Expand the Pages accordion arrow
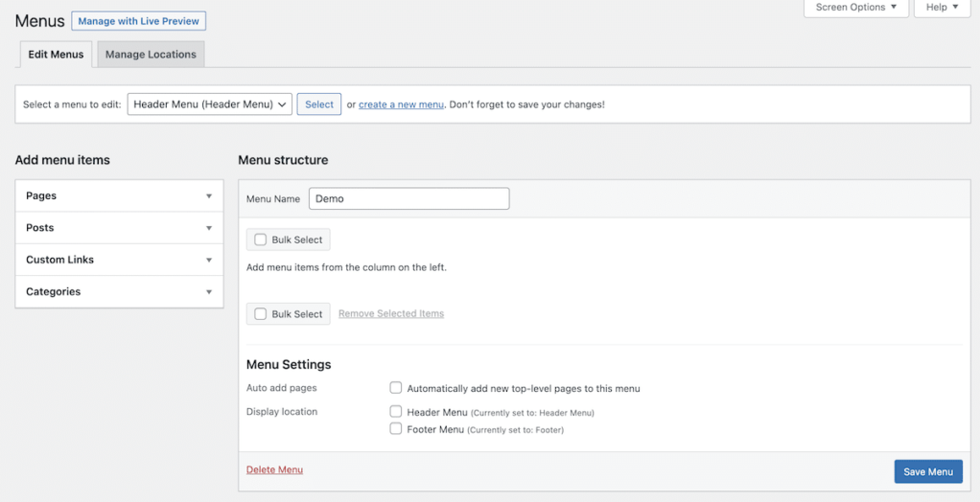 [x=209, y=196]
